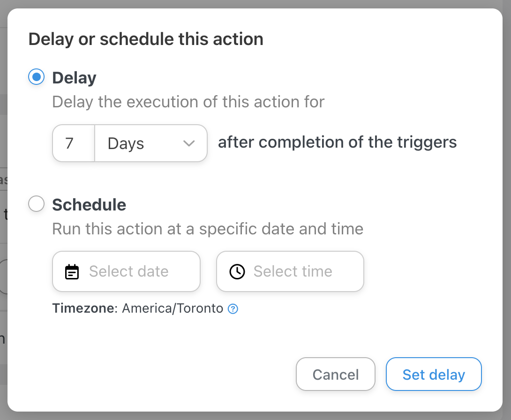This screenshot has width=511, height=420.
Task: Click the "after completion of the triggers" text
Action: 337,142
